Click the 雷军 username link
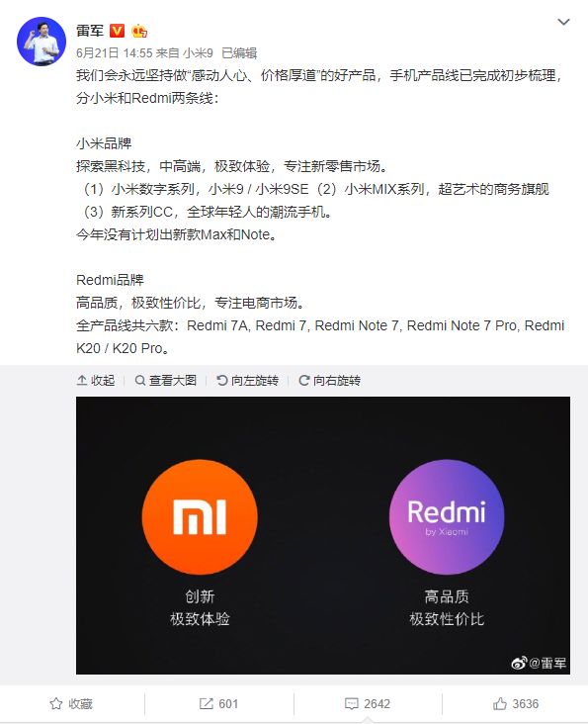This screenshot has width=588, height=724. (x=90, y=31)
